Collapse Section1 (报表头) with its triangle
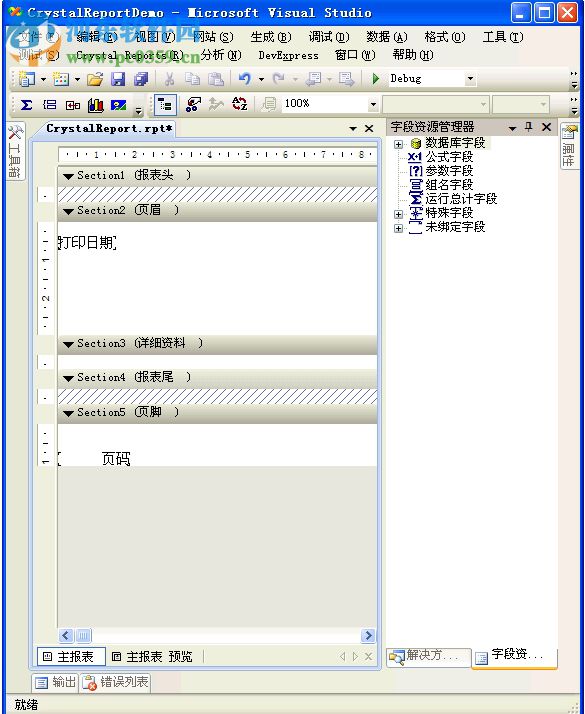The image size is (585, 714). pos(68,176)
